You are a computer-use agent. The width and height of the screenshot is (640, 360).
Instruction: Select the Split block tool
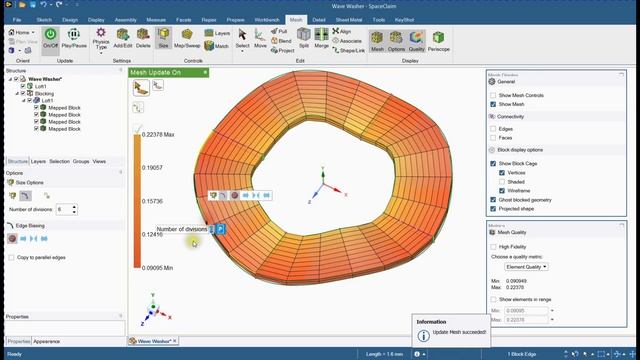click(x=304, y=38)
